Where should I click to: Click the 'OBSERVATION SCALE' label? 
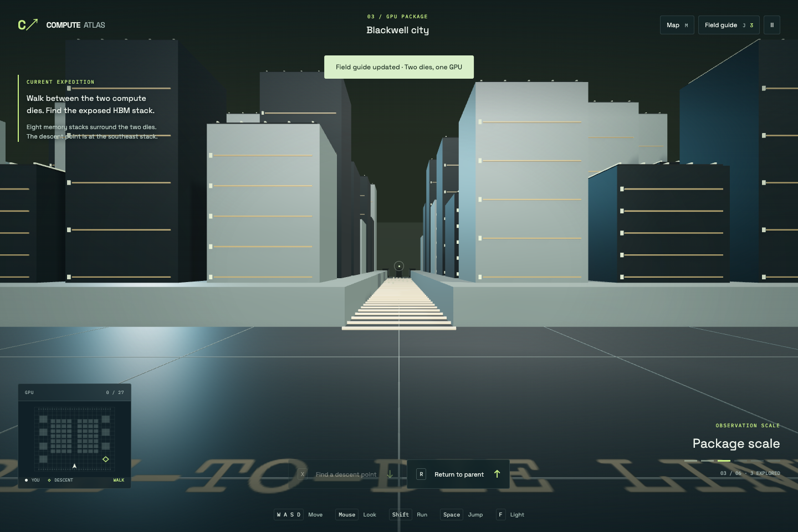pos(748,426)
